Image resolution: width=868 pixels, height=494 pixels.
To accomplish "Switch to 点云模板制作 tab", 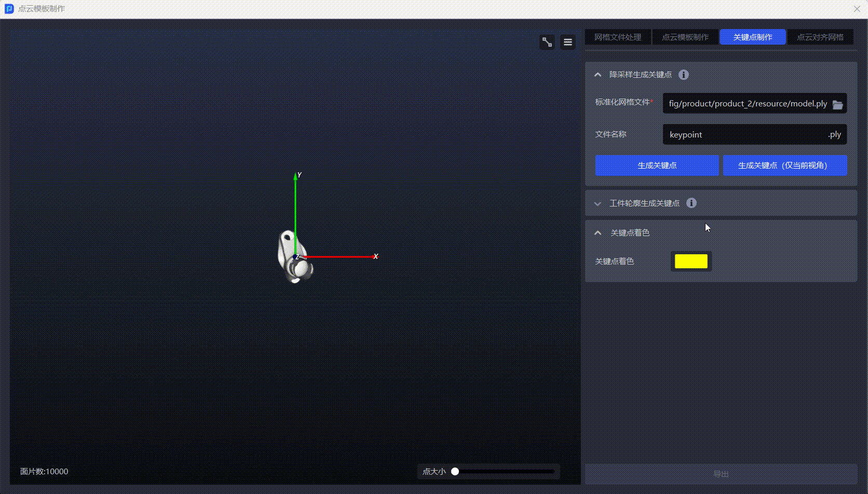I will coord(685,37).
